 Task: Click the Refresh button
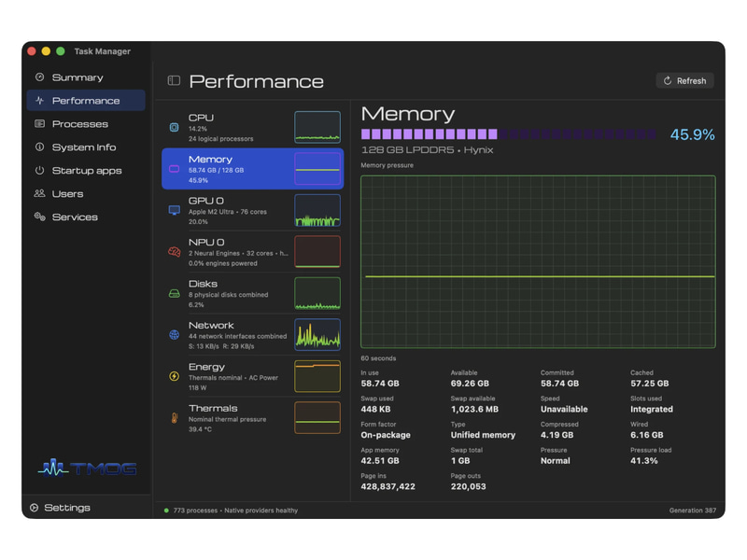coord(684,81)
